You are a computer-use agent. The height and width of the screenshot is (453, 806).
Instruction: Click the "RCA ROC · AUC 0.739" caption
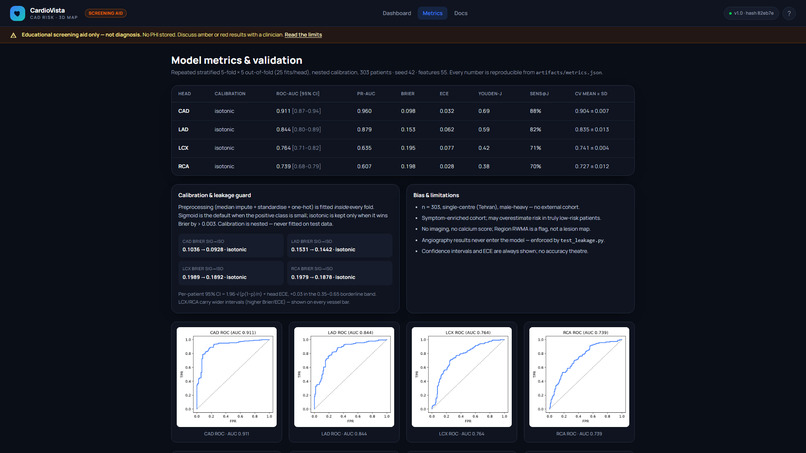(579, 434)
